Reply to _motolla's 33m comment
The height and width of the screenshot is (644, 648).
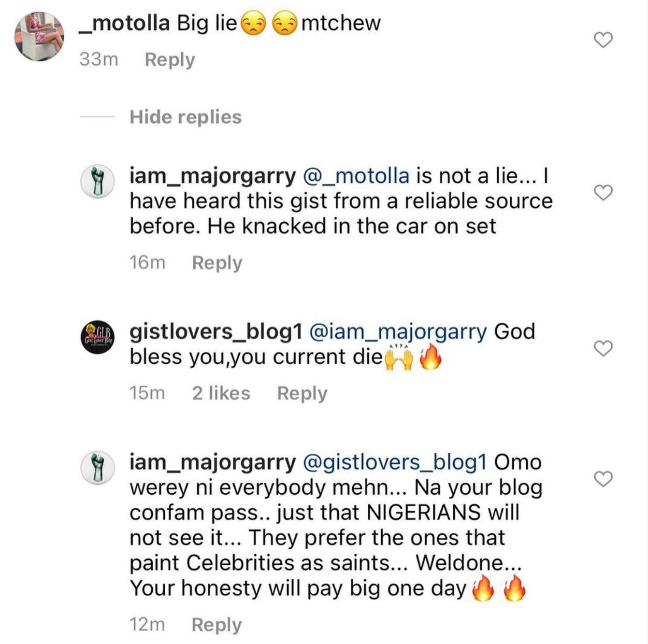170,59
